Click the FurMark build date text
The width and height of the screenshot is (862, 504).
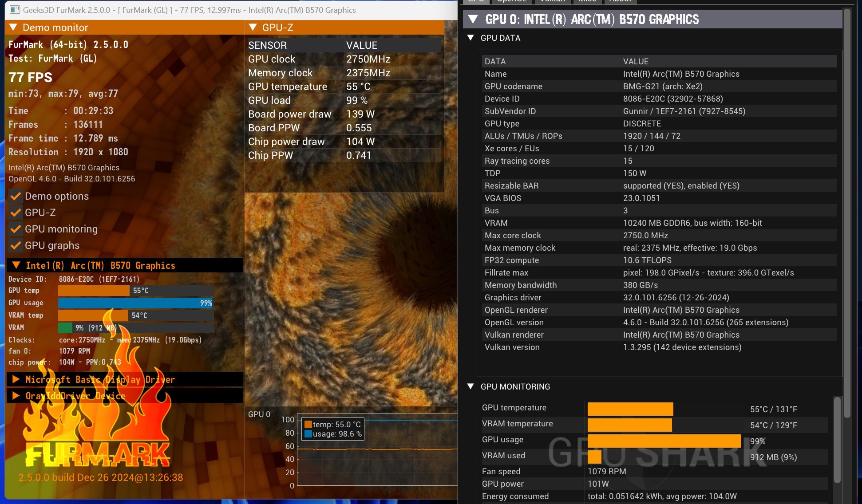[101, 477]
